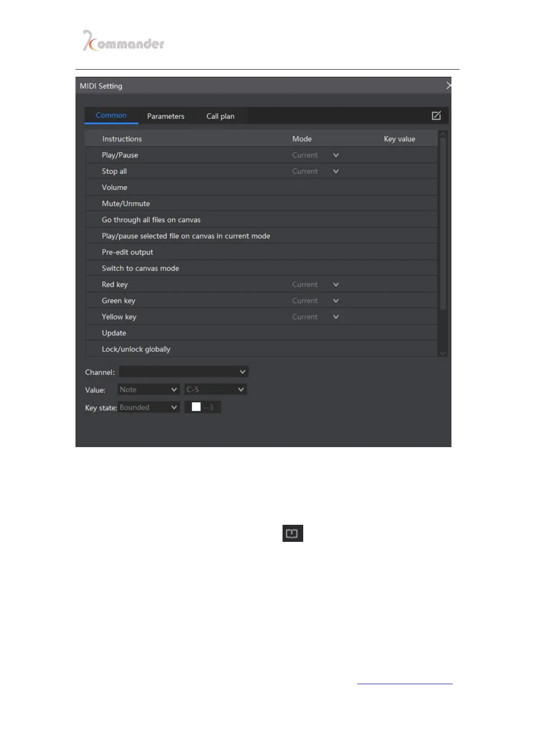Click the white key state color swatch
535x756 pixels.
(x=196, y=407)
